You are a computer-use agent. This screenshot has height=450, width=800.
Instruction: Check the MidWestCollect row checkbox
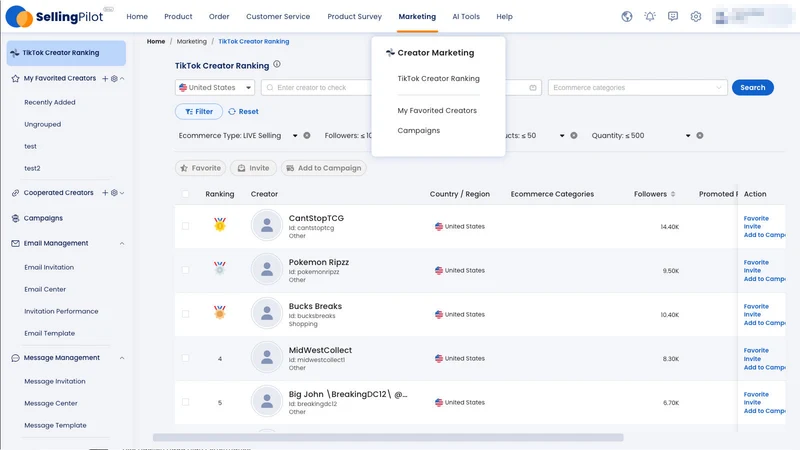point(185,358)
